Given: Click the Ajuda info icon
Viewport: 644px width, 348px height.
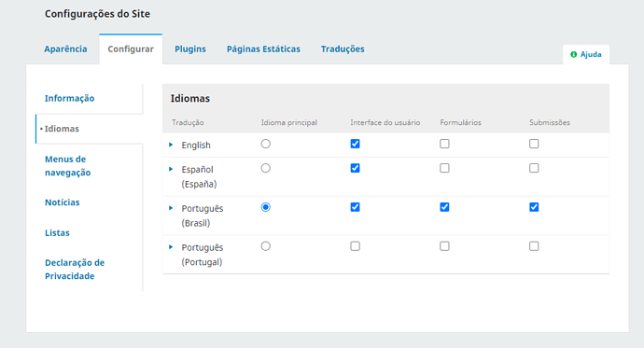Looking at the screenshot, I should [x=573, y=55].
